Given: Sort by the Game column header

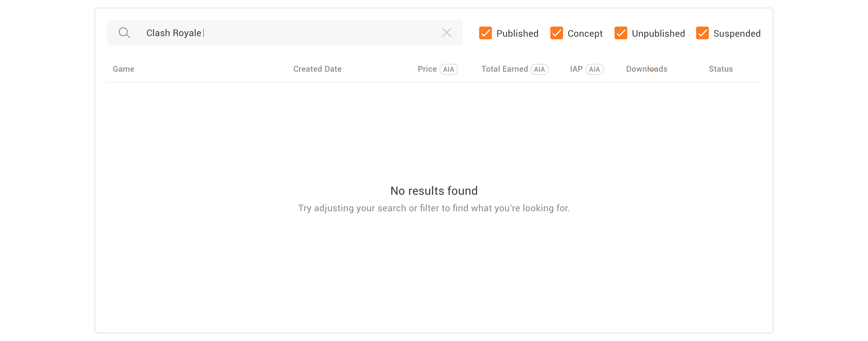Looking at the screenshot, I should click(123, 69).
